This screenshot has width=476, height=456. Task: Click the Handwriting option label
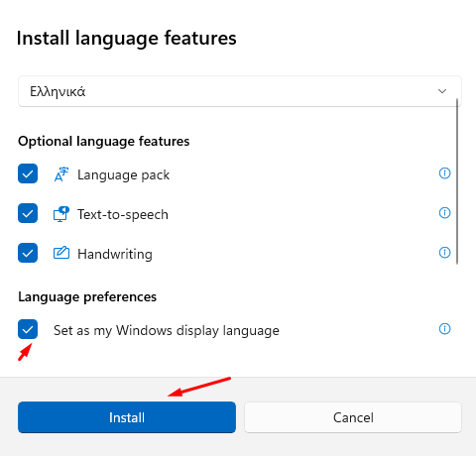tap(115, 254)
